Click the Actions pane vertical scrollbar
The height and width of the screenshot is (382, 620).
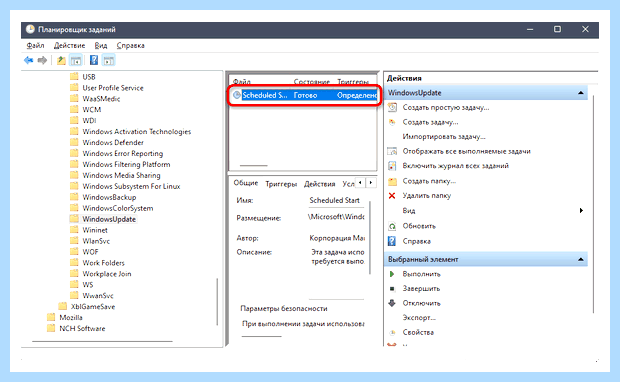594,204
